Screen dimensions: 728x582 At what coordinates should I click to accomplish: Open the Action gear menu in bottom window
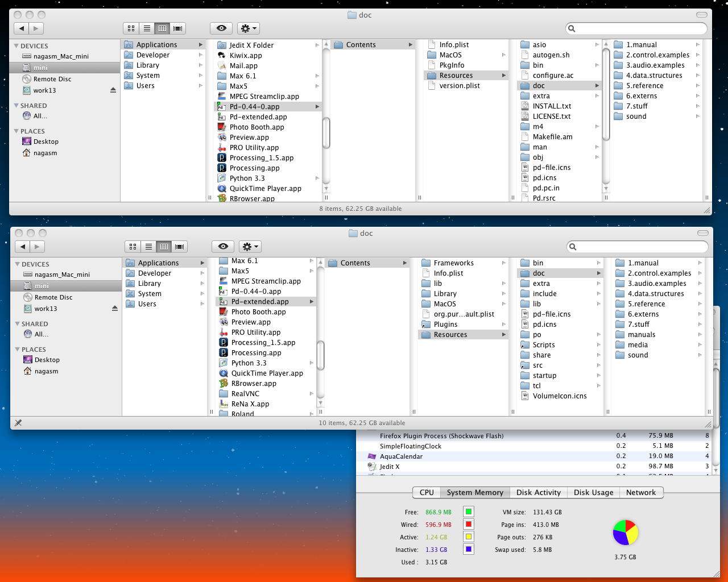[x=250, y=246]
